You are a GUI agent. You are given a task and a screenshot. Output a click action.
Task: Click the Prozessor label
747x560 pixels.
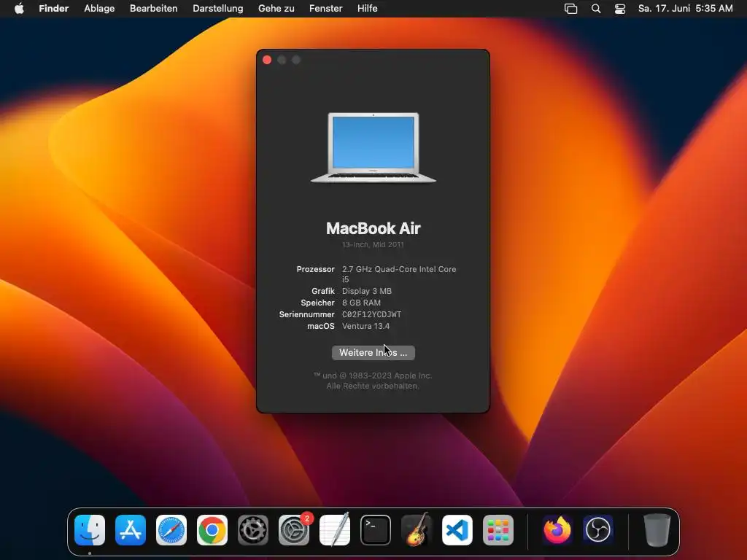[x=315, y=269]
